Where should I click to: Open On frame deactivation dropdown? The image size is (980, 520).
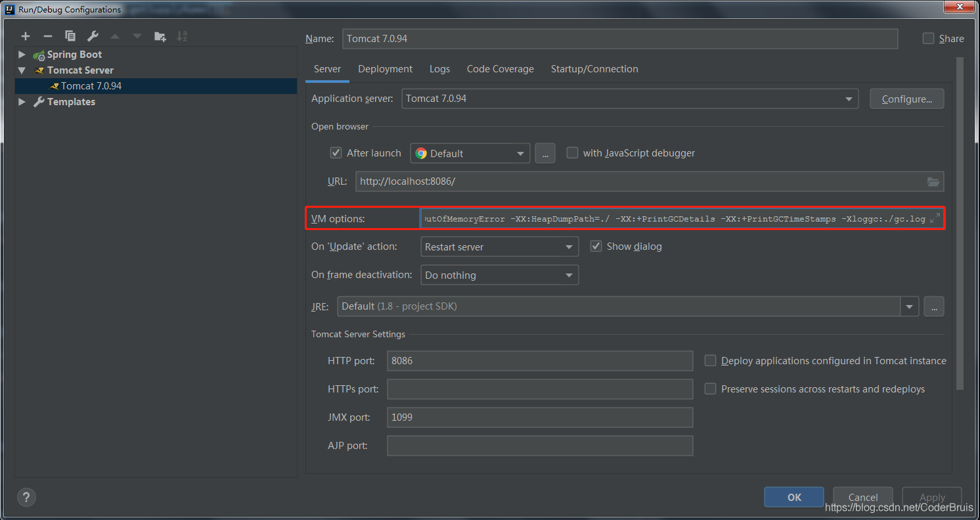499,275
